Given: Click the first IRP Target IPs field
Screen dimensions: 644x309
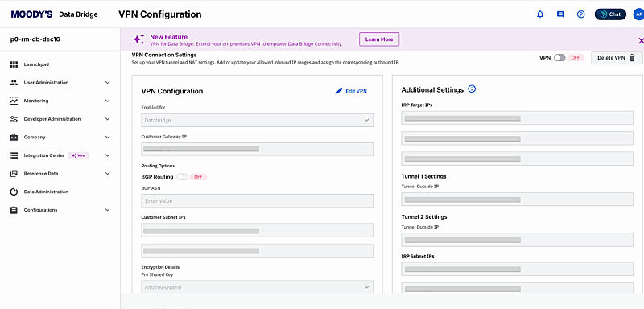Looking at the screenshot, I should pos(517,117).
